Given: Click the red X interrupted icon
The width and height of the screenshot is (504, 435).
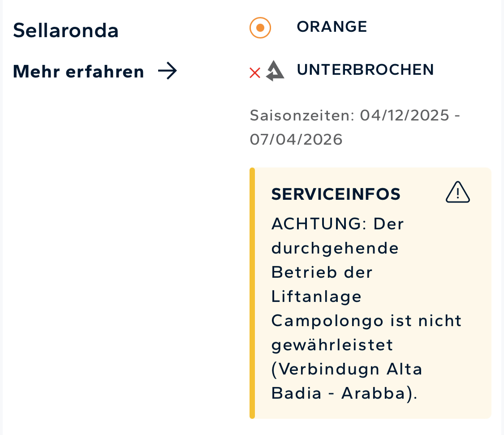Looking at the screenshot, I should tap(255, 73).
